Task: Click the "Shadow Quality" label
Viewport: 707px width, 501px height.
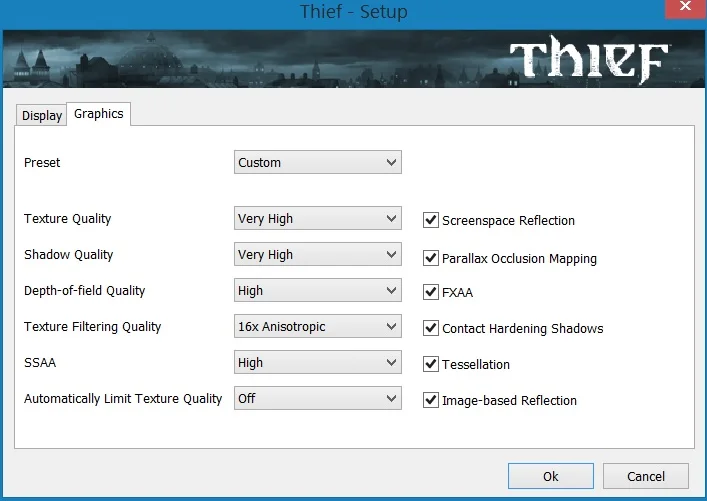Action: click(69, 255)
